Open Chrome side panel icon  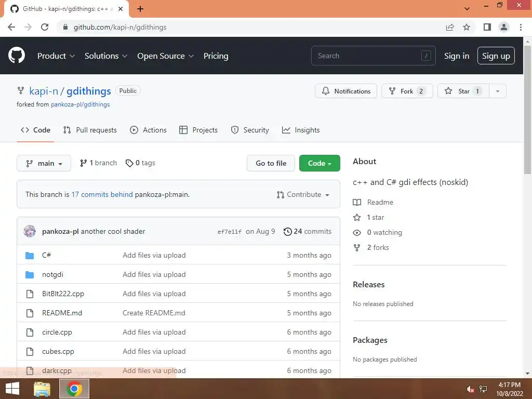(x=487, y=27)
